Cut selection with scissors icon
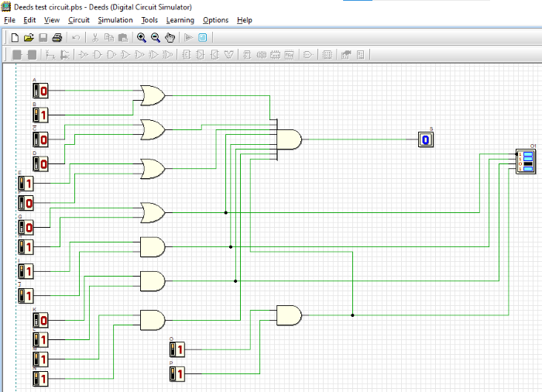Screen dimensions: 542x392 [95, 37]
